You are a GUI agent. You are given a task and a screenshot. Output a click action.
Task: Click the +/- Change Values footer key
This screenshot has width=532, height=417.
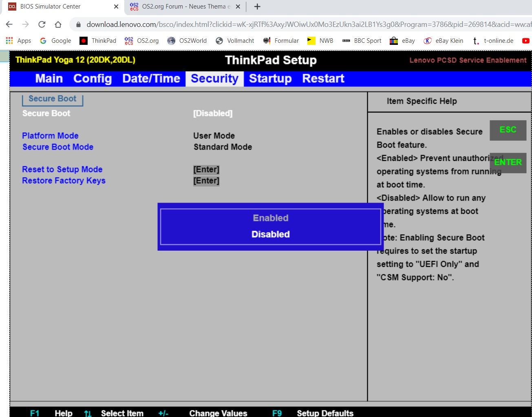point(203,413)
